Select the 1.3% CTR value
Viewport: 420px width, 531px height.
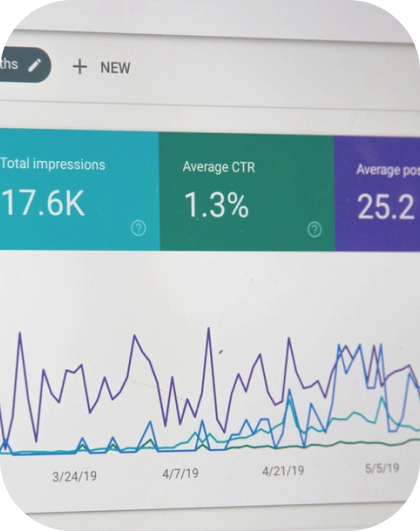pos(217,205)
